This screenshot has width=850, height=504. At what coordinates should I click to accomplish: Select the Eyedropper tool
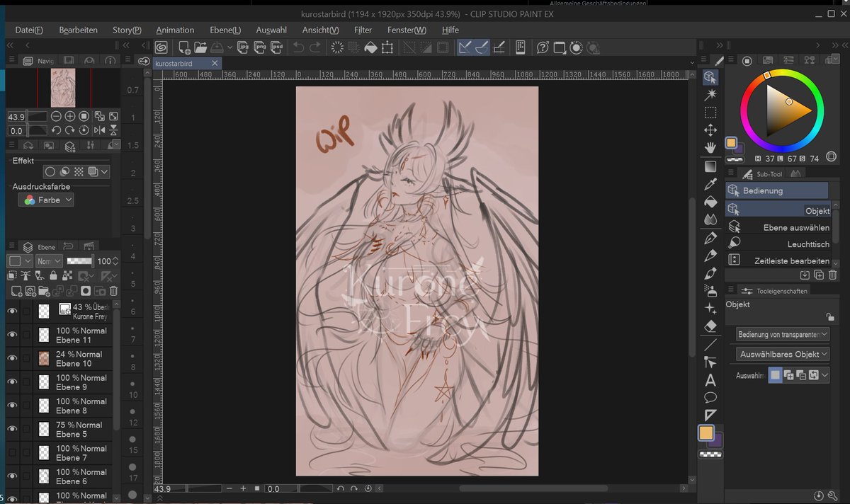710,184
